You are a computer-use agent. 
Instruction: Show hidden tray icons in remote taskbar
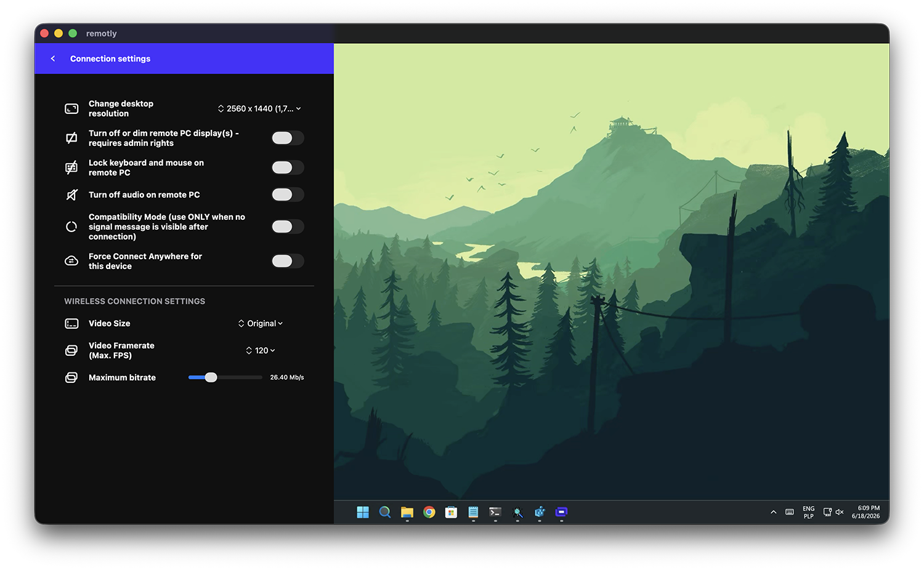click(774, 512)
